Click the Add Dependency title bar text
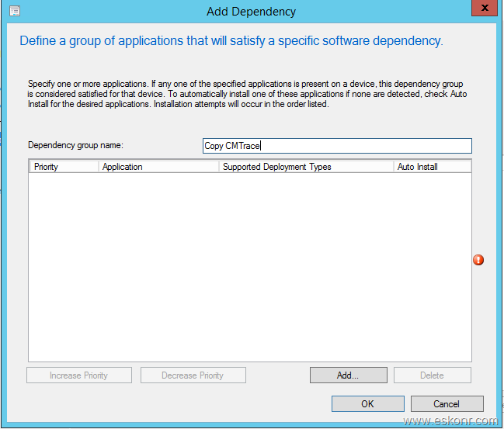 pyautogui.click(x=251, y=12)
